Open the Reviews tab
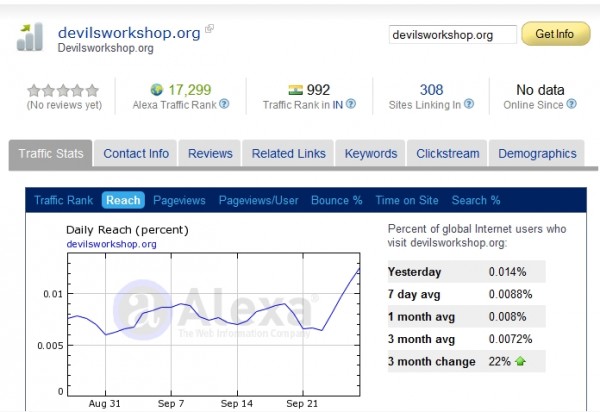This screenshot has width=600, height=412. pyautogui.click(x=210, y=154)
